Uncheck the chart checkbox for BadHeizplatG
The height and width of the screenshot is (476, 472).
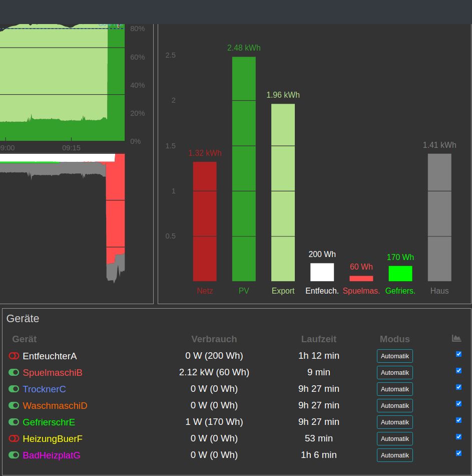458,453
